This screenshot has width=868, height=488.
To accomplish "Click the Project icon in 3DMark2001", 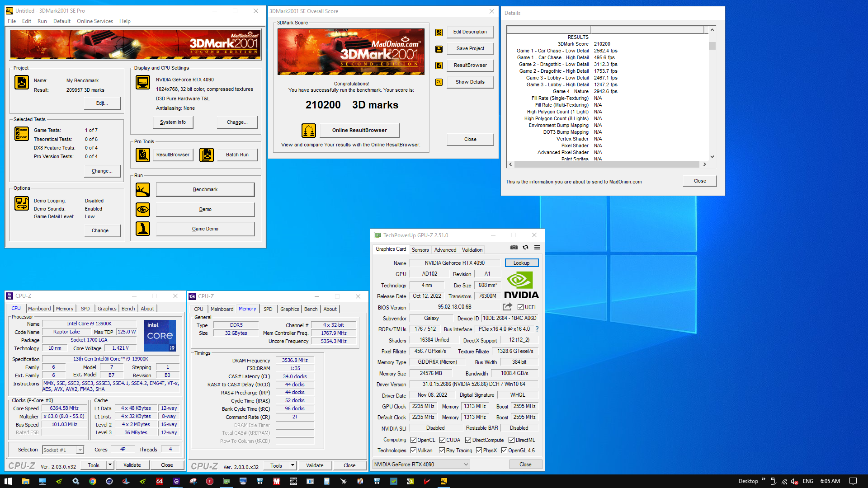I will click(x=22, y=82).
